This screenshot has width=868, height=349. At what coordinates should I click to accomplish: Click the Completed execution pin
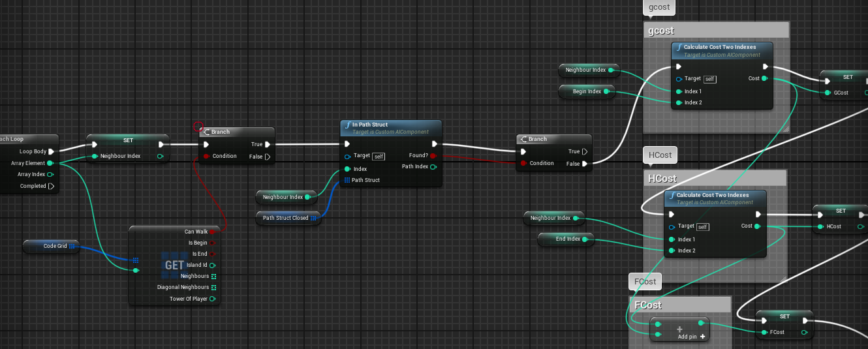click(x=52, y=186)
